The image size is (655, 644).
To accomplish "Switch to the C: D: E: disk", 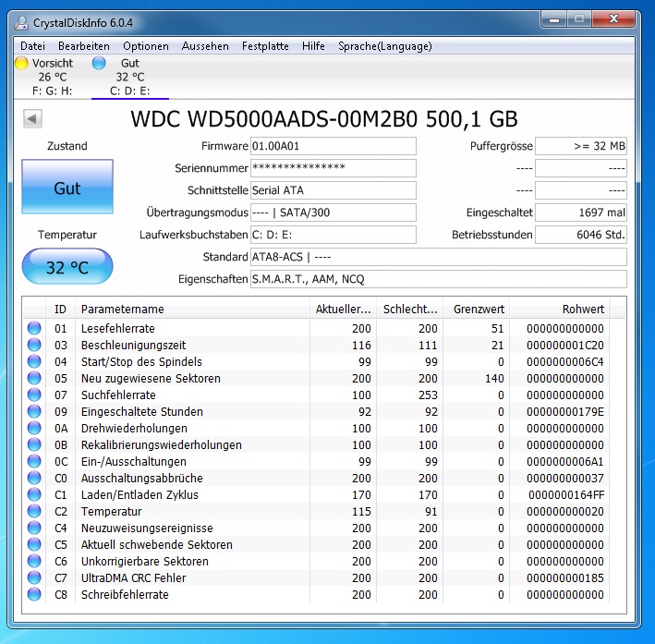I will pos(130,91).
